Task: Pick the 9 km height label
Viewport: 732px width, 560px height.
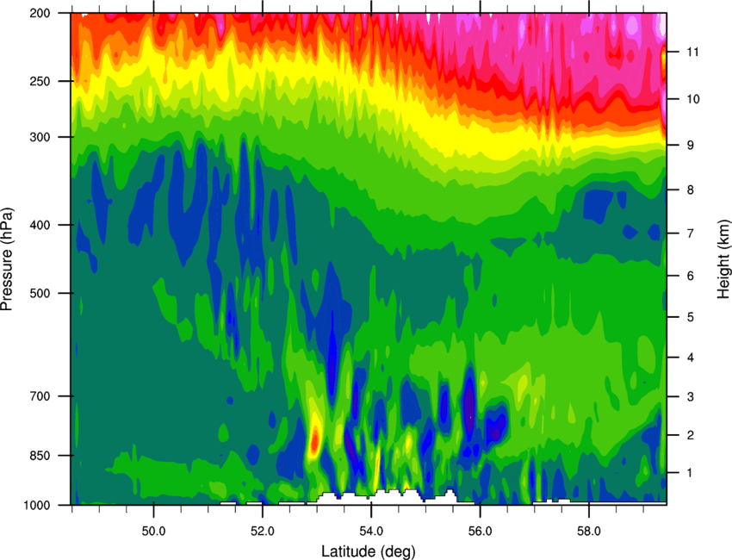Action: (x=691, y=146)
